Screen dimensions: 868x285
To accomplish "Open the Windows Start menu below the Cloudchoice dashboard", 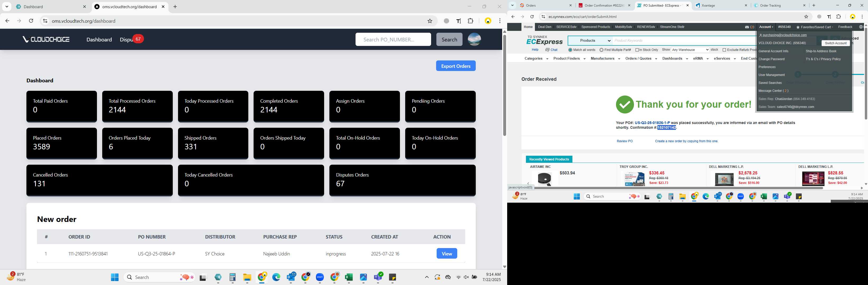I will (x=115, y=277).
